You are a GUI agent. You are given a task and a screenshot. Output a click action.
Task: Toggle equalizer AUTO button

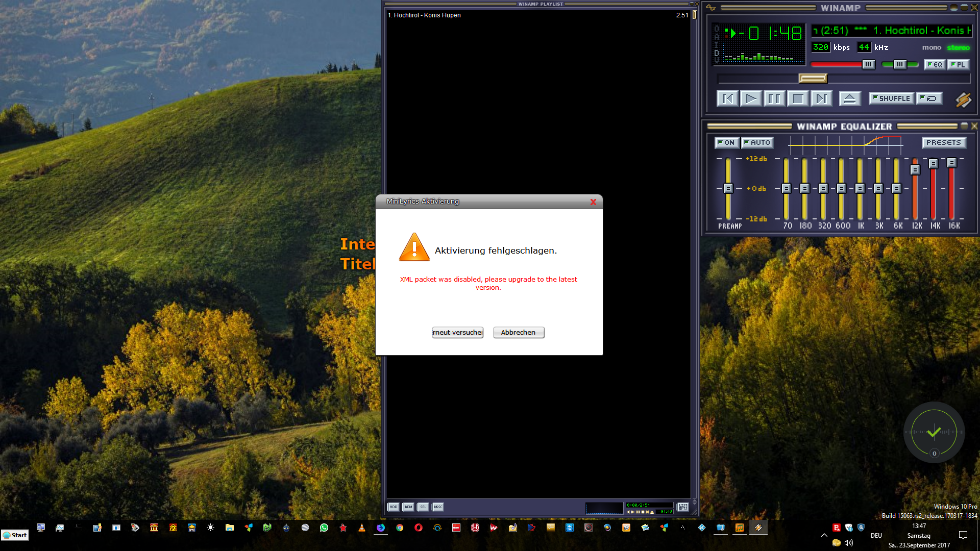point(757,142)
